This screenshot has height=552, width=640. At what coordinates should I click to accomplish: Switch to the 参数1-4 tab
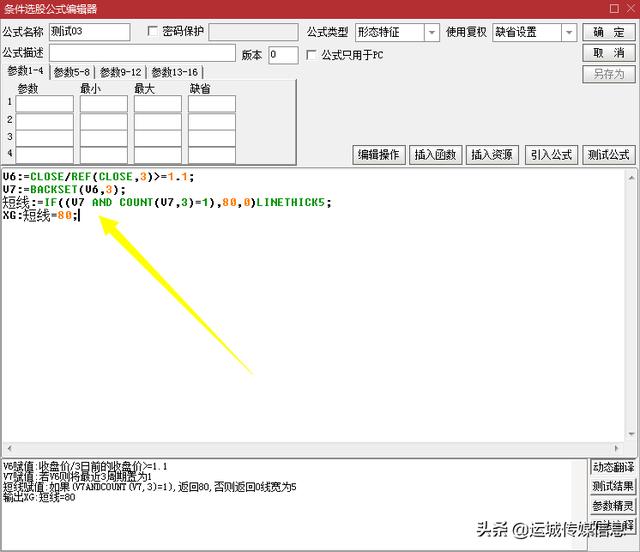click(25, 71)
